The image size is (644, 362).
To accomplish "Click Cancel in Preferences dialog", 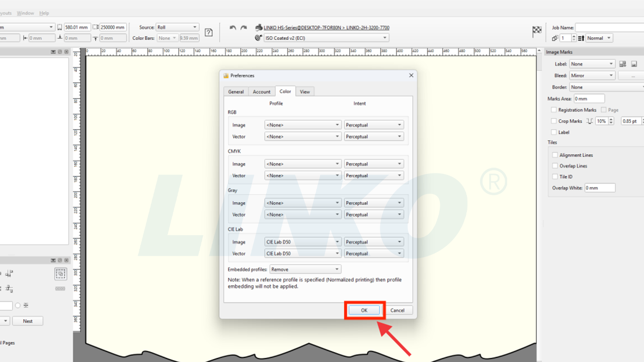I will point(397,310).
